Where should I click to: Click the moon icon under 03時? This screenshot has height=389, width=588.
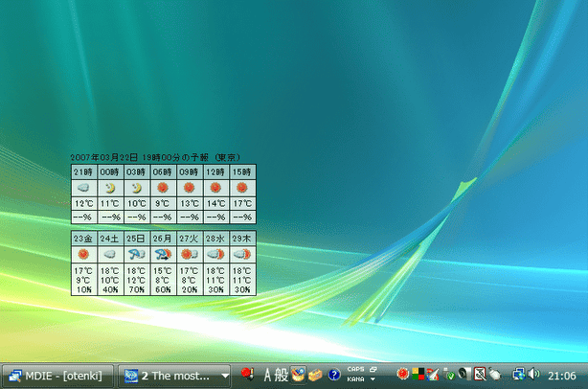(x=137, y=188)
